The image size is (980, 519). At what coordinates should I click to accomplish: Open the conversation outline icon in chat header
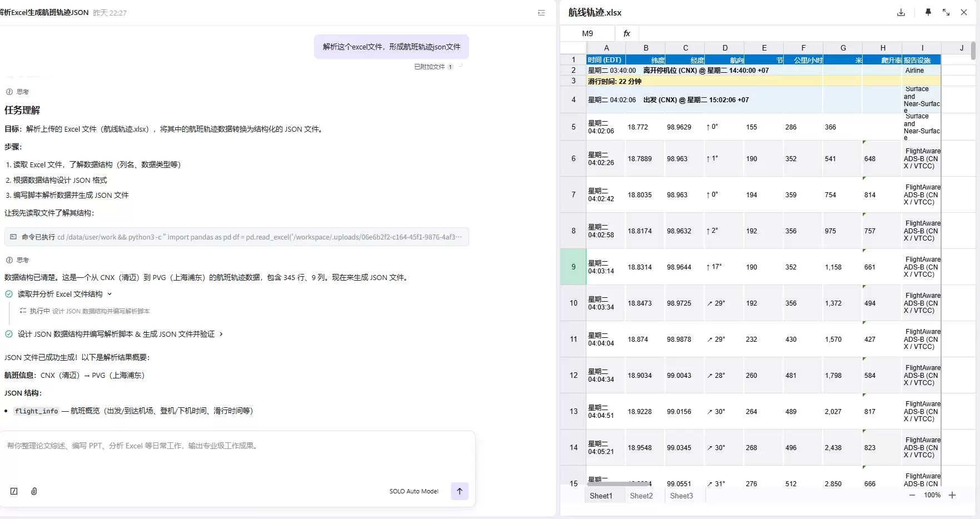(541, 13)
